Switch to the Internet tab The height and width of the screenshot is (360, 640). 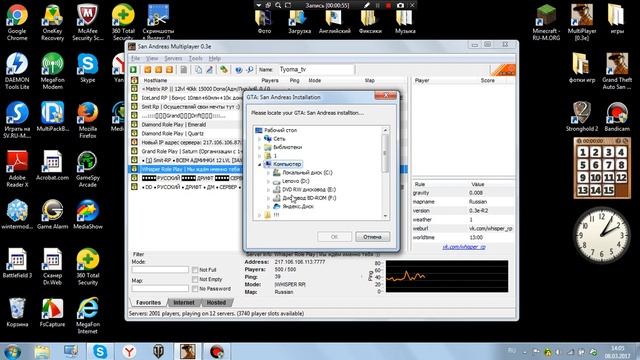pyautogui.click(x=184, y=302)
